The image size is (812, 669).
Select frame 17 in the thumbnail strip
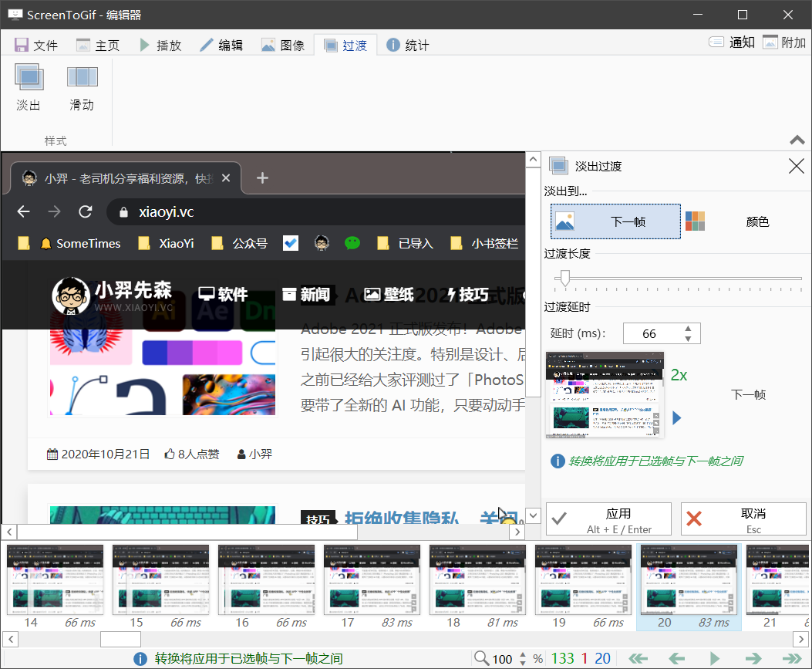click(x=372, y=579)
